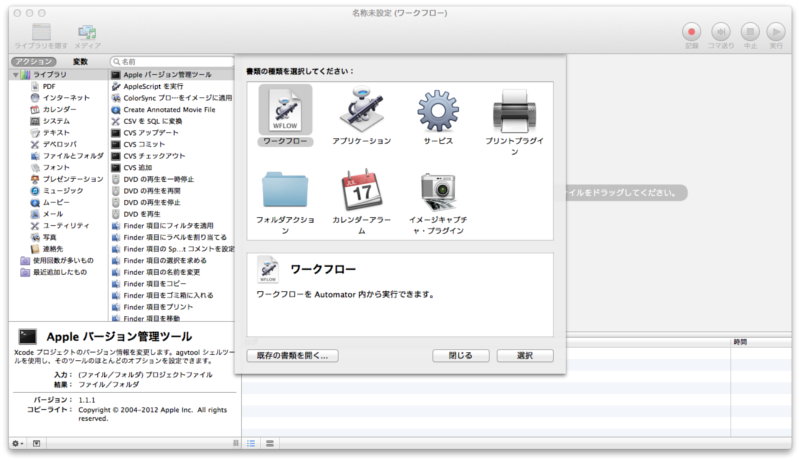
Task: Pick the イメージキャプチャ・プラグイン camera icon
Action: (x=438, y=191)
